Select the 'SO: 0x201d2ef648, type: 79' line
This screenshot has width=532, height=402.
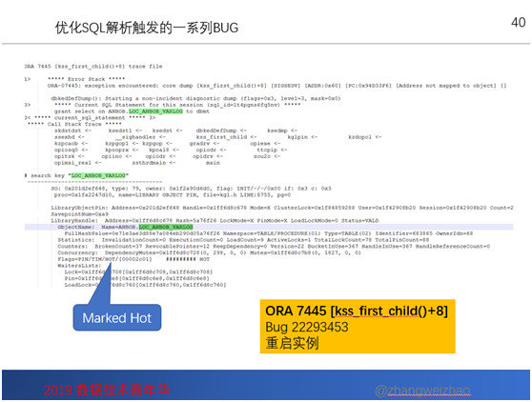(191, 189)
